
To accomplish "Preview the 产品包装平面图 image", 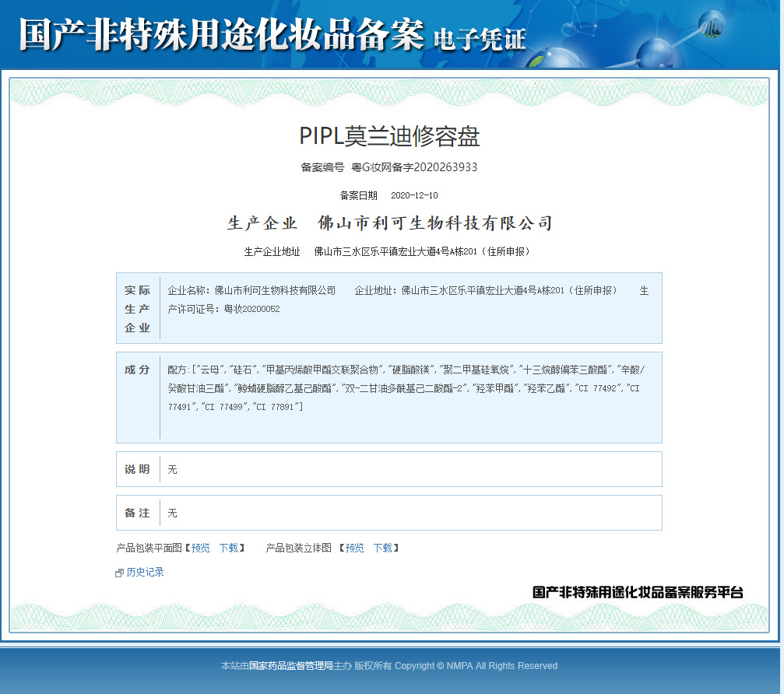I will pyautogui.click(x=201, y=548).
